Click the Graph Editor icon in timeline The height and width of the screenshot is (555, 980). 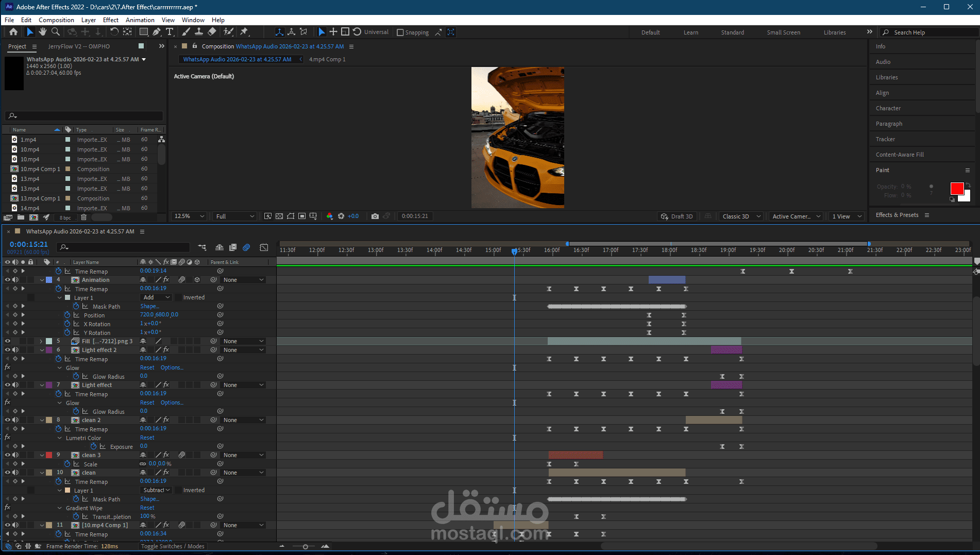tap(264, 247)
